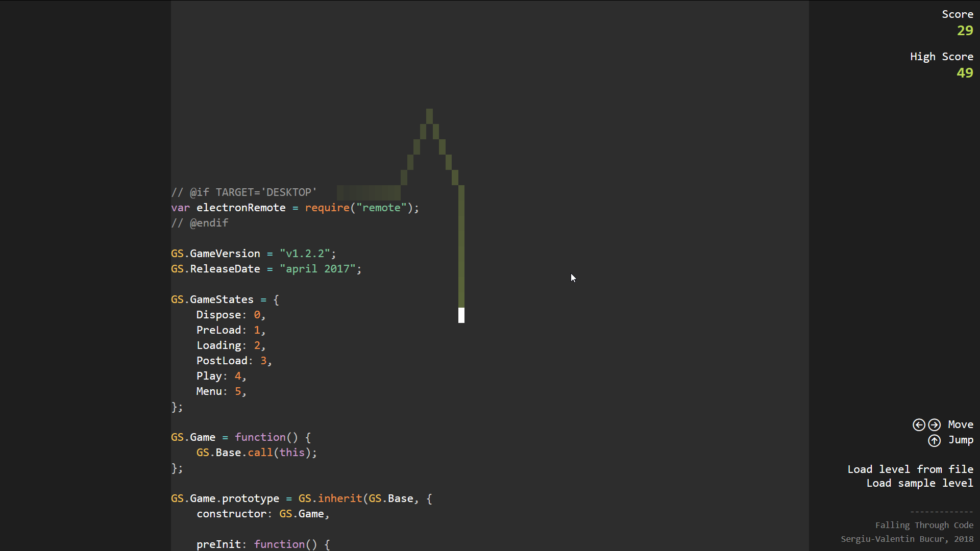This screenshot has height=551, width=980.
Task: Click the white player block
Action: click(x=461, y=315)
